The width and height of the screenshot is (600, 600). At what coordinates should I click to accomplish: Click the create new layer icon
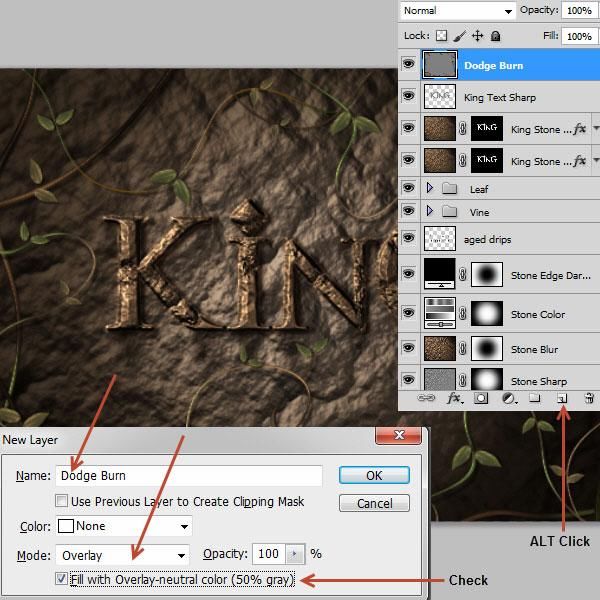562,399
